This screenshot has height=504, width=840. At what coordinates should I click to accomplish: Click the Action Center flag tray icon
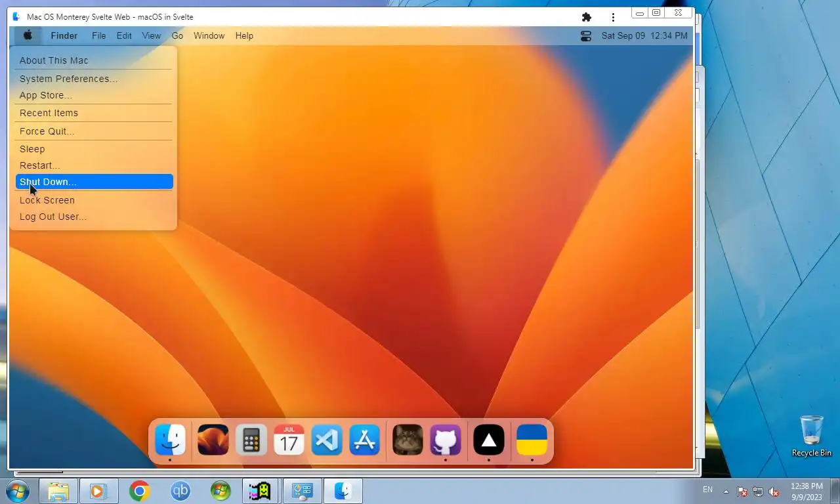tap(742, 492)
